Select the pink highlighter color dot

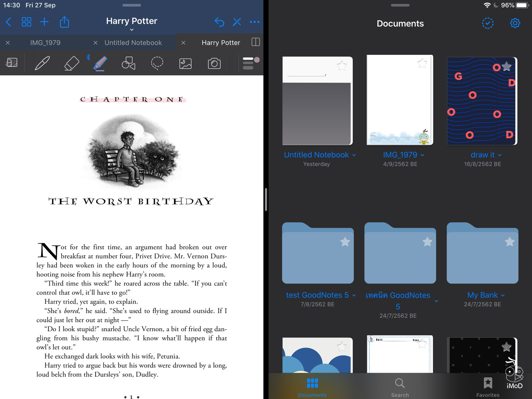coord(257,60)
